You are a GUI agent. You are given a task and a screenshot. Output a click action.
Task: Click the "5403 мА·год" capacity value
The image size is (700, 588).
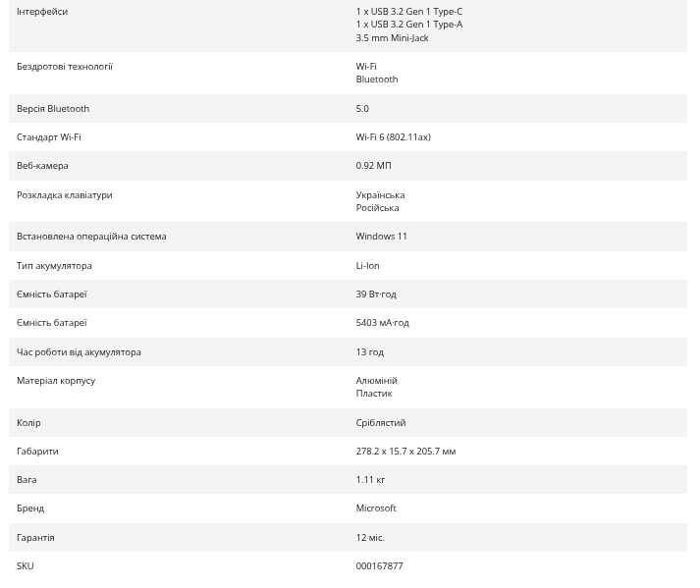pos(382,322)
